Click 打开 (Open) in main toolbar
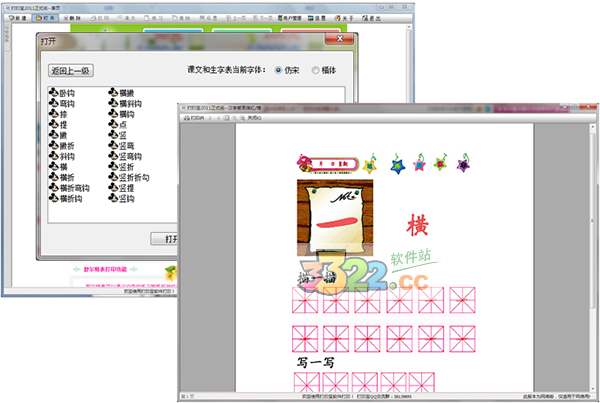This screenshot has height=403, width=600. click(45, 18)
